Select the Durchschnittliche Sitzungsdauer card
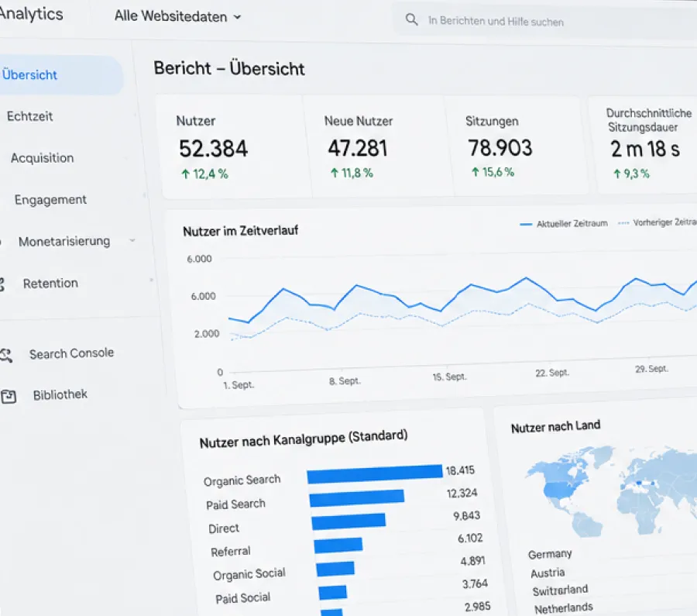 coord(644,145)
